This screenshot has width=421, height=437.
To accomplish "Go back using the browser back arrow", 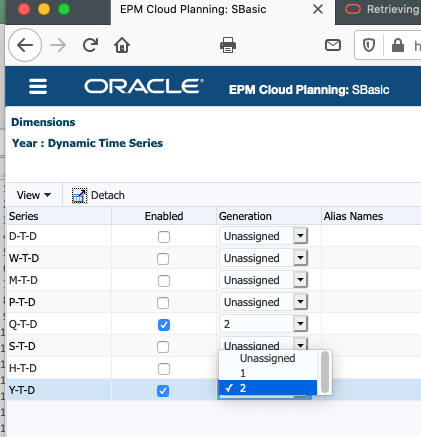I will [x=25, y=45].
